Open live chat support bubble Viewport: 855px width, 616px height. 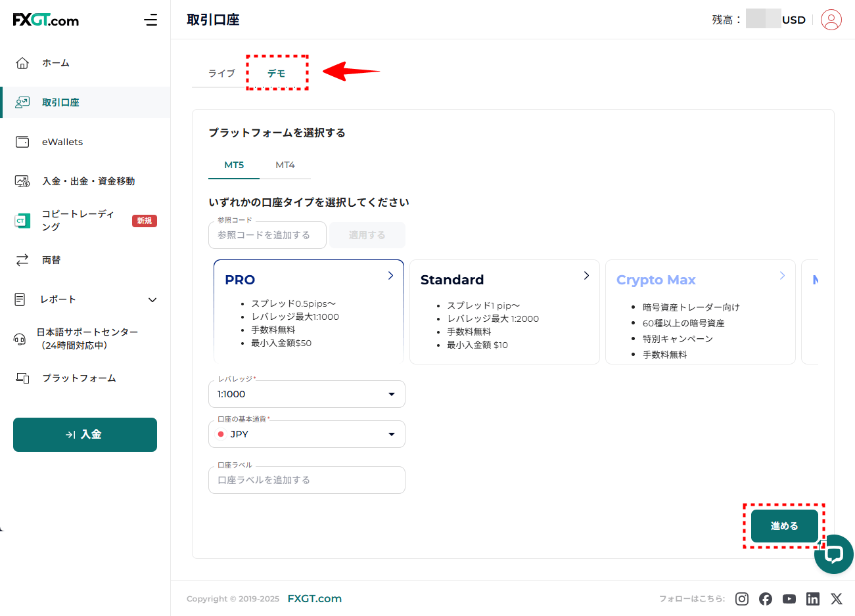[833, 554]
